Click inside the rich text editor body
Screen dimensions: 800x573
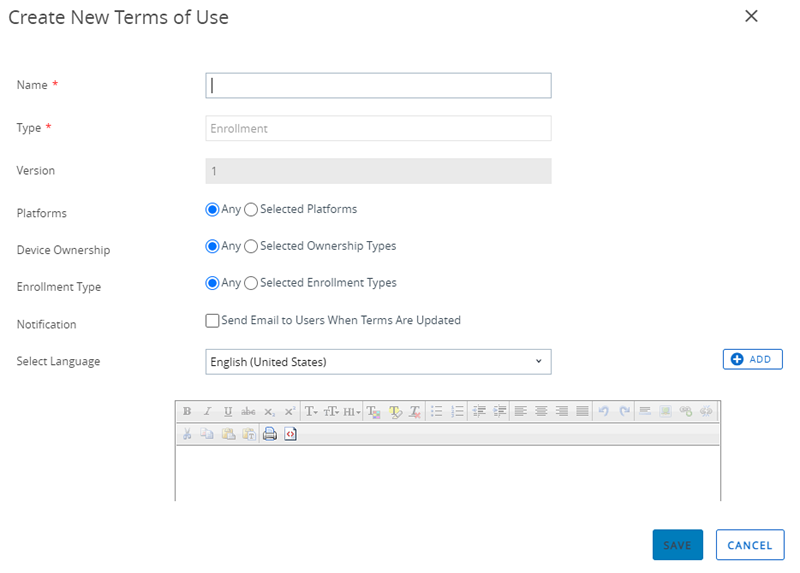click(x=448, y=474)
